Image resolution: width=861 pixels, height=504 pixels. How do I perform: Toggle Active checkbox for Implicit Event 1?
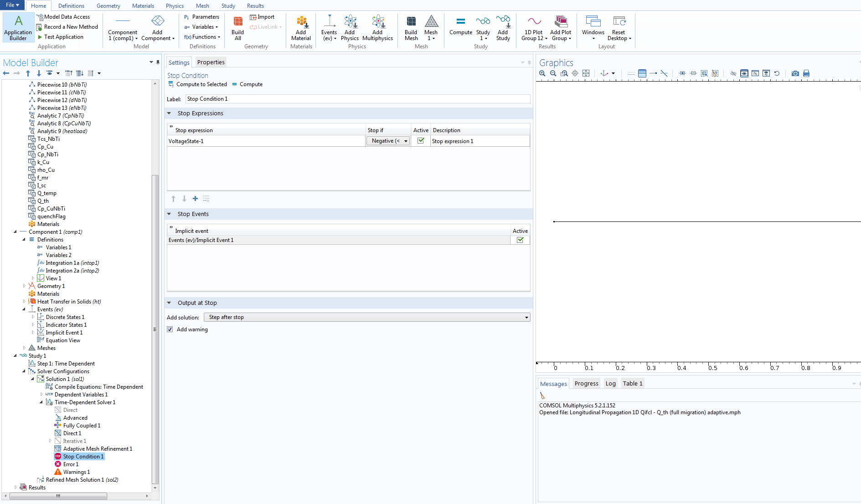click(520, 240)
